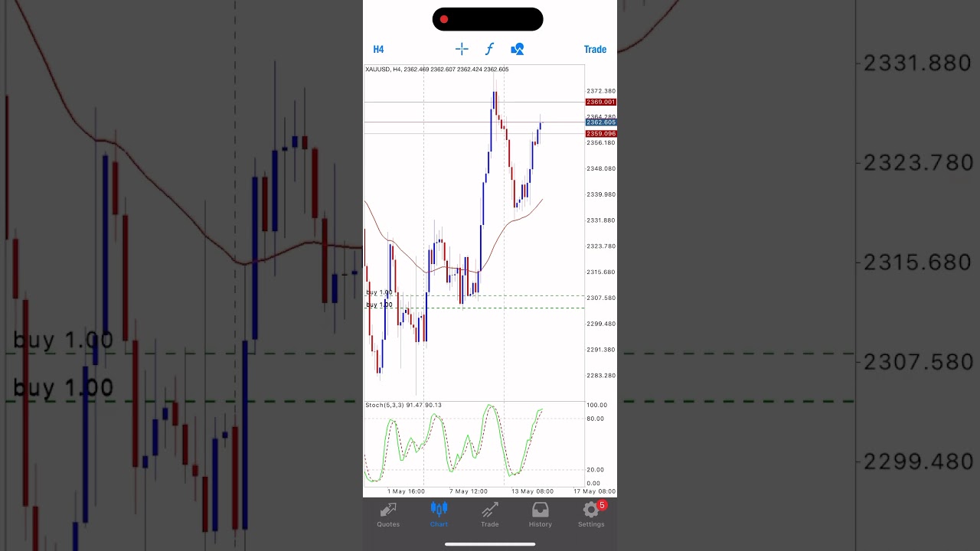
Task: Tap the 2348.080 price axis value
Action: coord(601,168)
